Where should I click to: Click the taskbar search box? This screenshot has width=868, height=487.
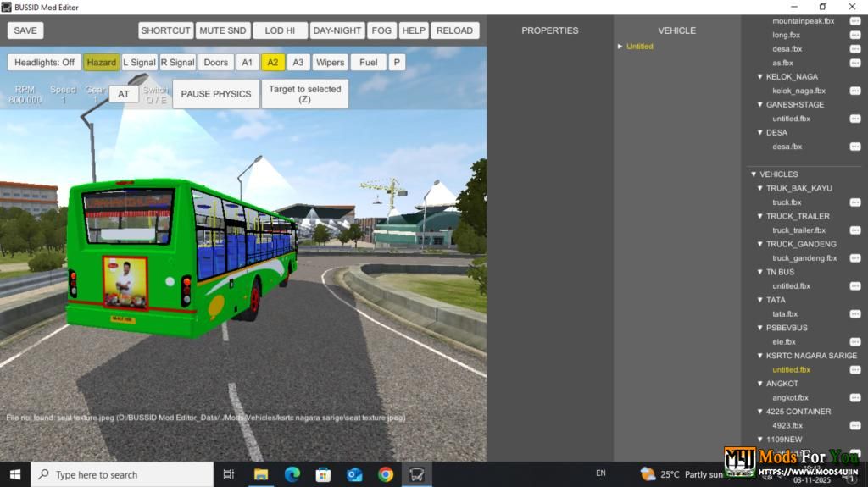[122, 474]
